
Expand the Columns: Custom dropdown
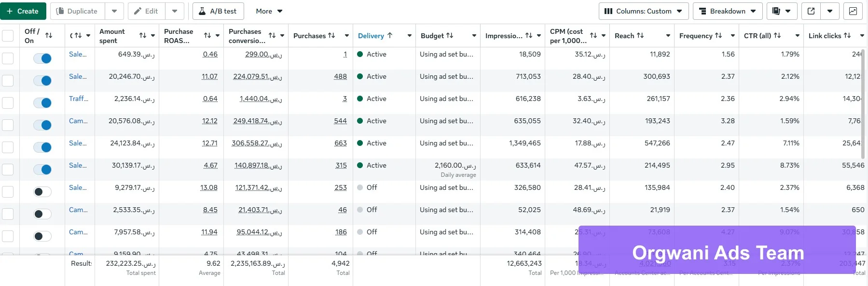[643, 11]
